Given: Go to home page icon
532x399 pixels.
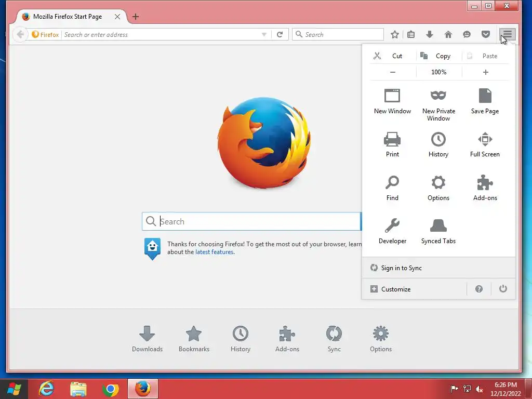Looking at the screenshot, I should (448, 34).
